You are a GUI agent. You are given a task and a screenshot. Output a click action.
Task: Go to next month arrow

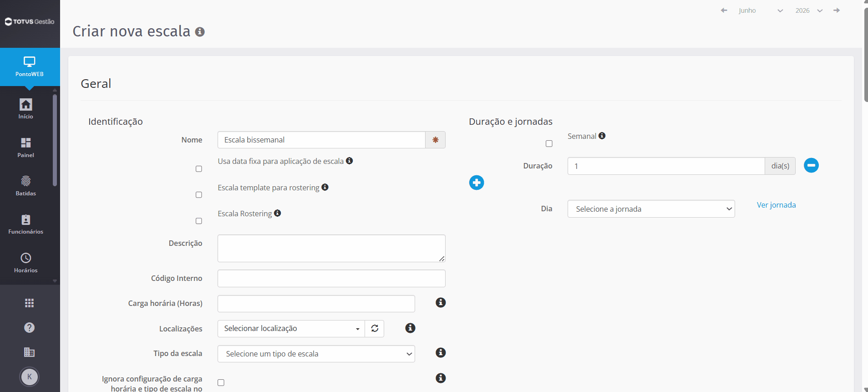[837, 10]
